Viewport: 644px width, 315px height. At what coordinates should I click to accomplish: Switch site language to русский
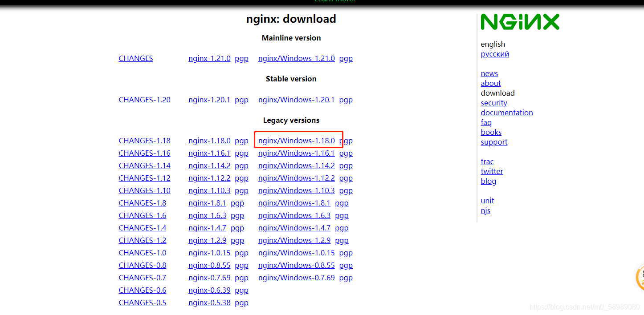click(495, 54)
